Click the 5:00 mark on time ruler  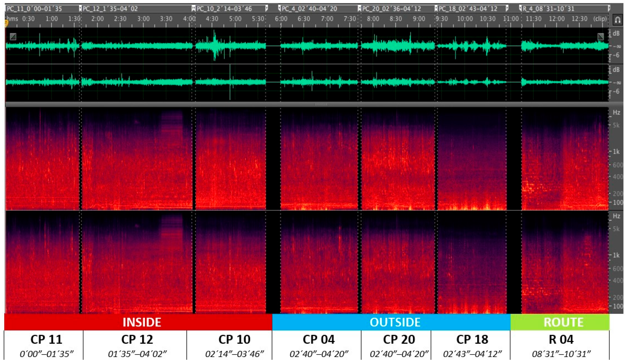[235, 19]
